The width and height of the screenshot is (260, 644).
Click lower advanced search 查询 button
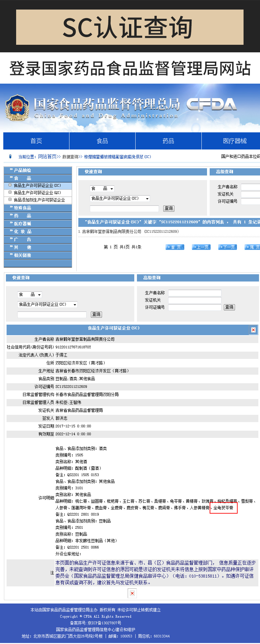coord(229,307)
